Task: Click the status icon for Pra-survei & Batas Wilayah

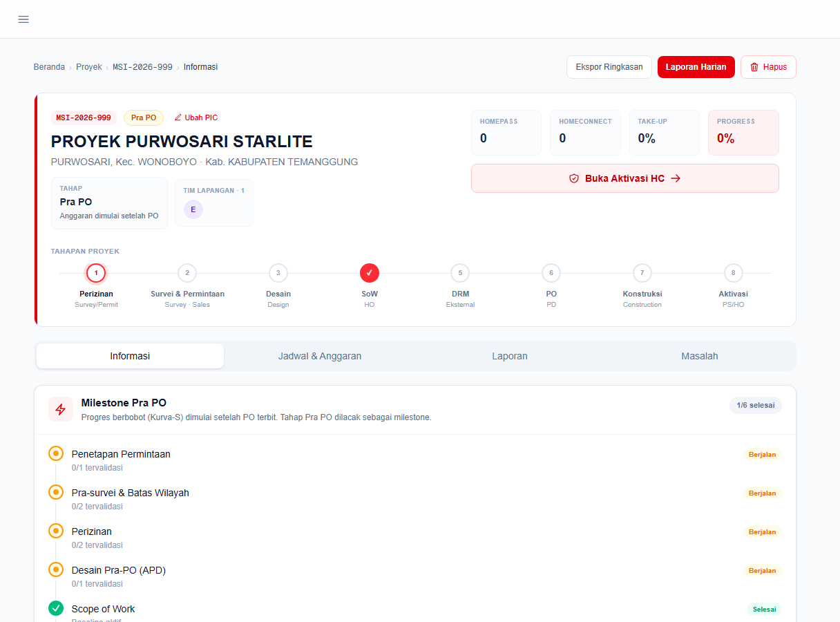Action: [x=56, y=493]
